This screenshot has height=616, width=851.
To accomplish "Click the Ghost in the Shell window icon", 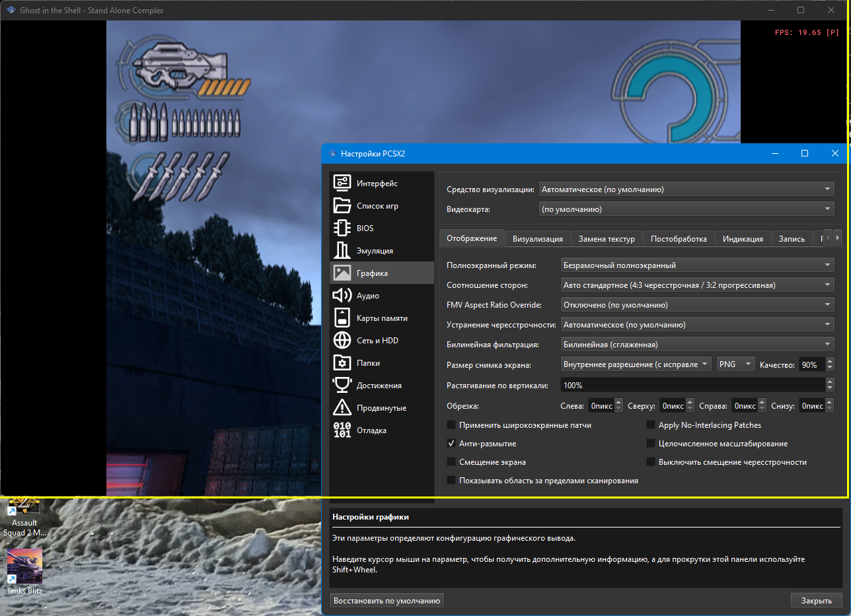I will click(11, 10).
